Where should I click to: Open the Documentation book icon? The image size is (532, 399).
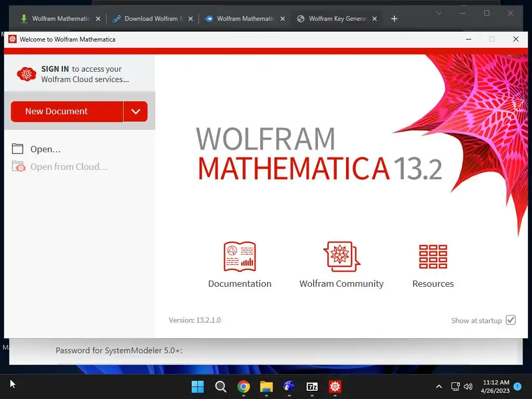[x=240, y=257]
